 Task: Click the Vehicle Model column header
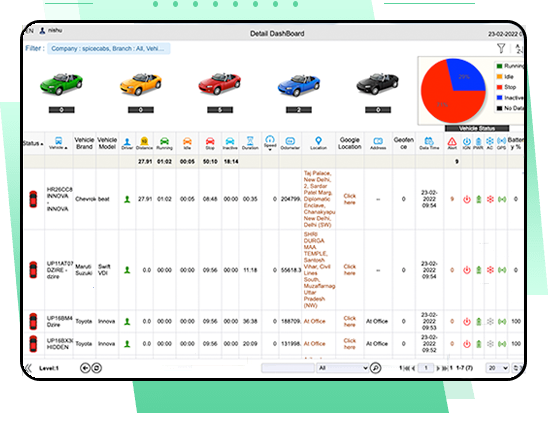click(x=107, y=143)
